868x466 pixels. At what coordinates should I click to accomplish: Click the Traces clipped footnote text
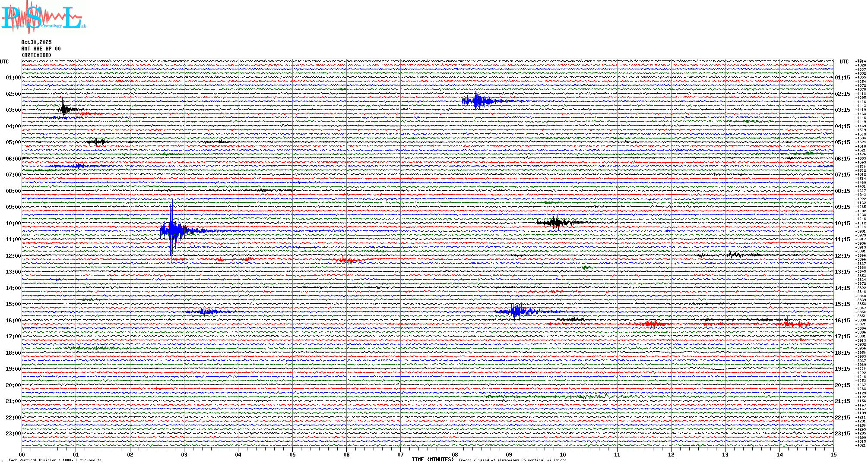point(512,460)
